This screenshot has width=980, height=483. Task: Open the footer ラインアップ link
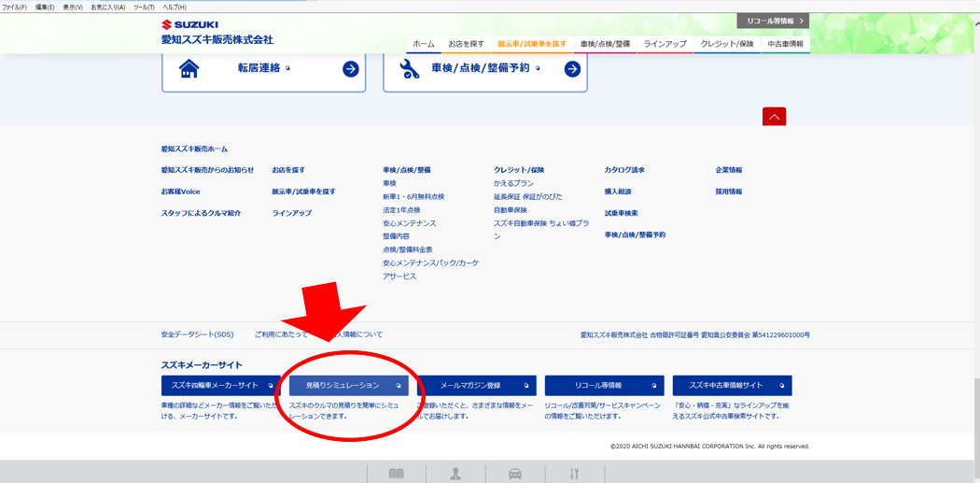[292, 213]
